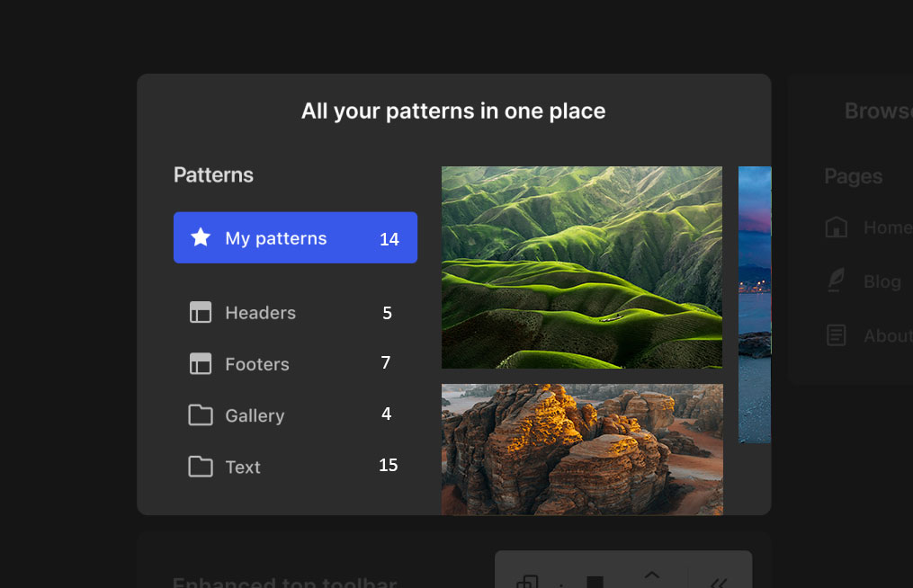Select the green hills pattern image
This screenshot has height=588, width=913.
582,267
